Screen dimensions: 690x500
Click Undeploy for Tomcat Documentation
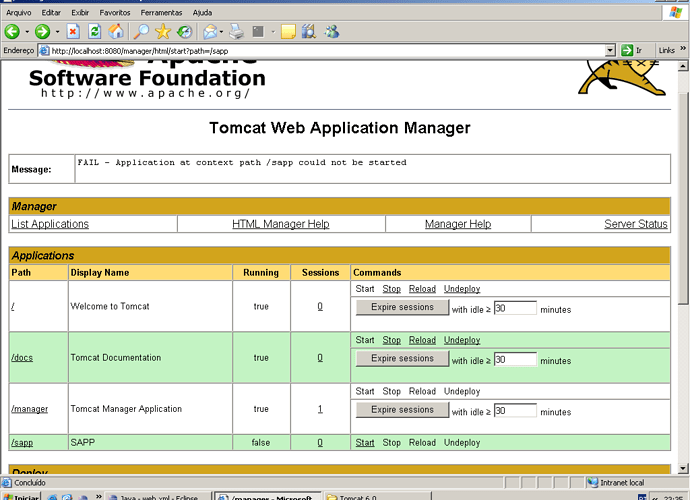point(462,340)
